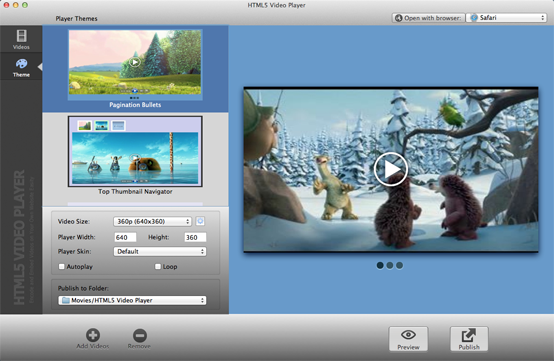Enable the Loop checkbox
The image size is (554, 361).
pos(158,267)
